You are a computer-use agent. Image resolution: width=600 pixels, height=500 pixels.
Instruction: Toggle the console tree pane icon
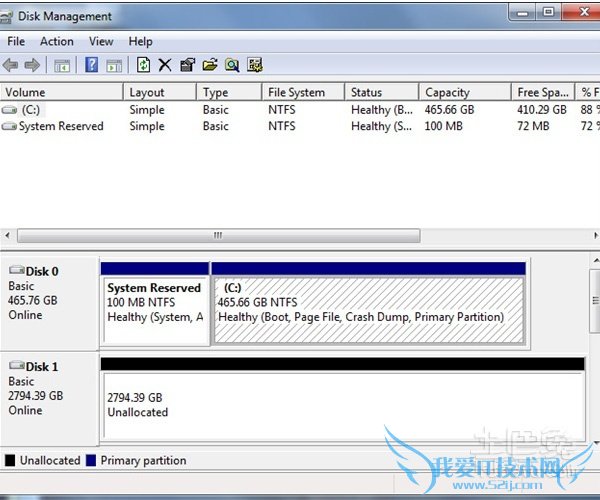tap(62, 65)
